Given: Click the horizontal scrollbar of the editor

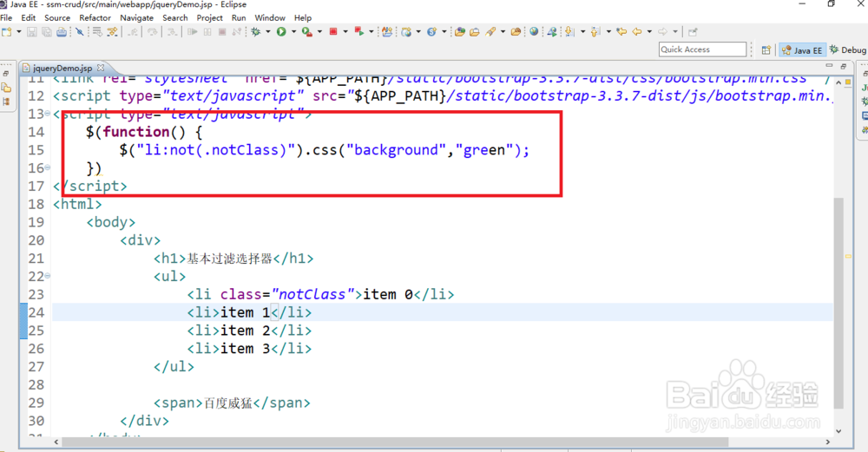Looking at the screenshot, I should coord(395,442).
